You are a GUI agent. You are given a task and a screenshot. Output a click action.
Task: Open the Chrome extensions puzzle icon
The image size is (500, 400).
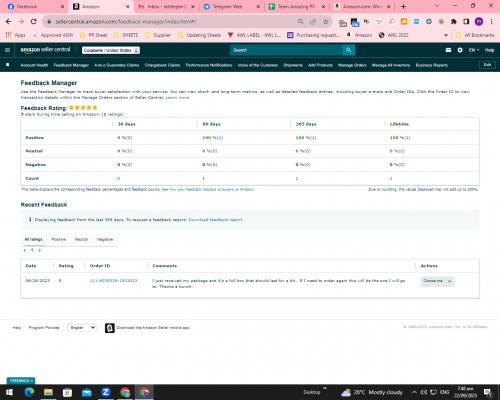click(454, 22)
